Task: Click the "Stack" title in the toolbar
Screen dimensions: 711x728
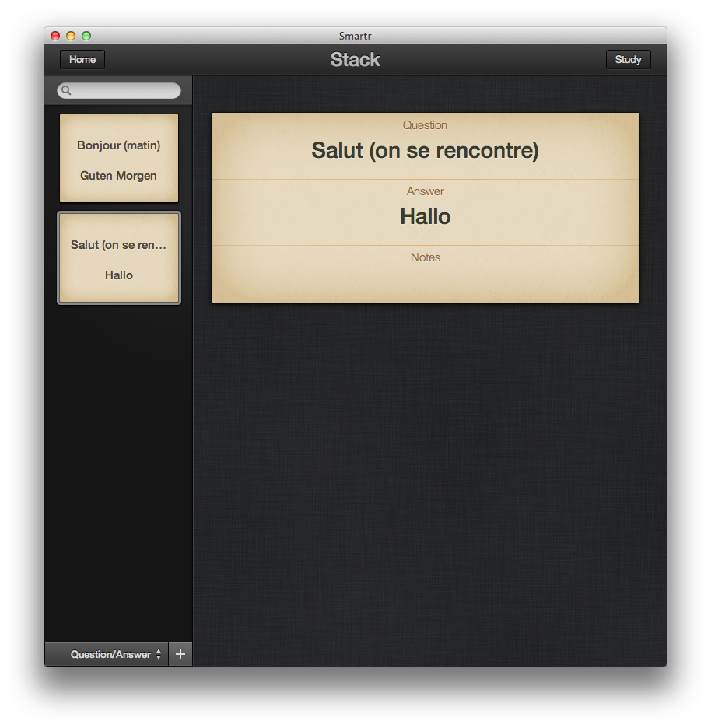Action: [355, 60]
